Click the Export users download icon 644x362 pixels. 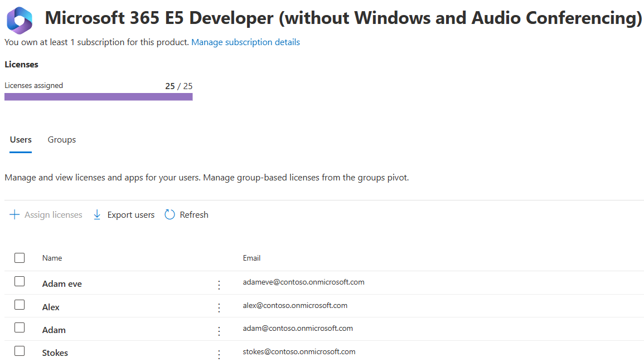[x=97, y=214]
